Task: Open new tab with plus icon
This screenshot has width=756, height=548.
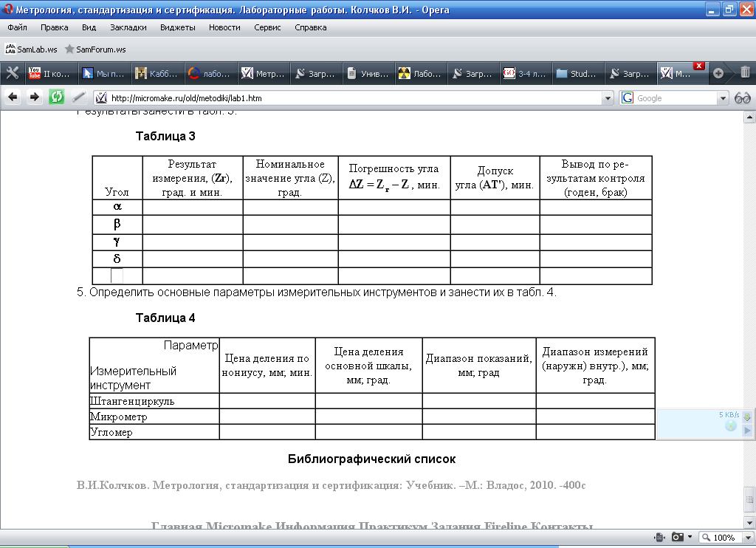Action: pos(718,73)
